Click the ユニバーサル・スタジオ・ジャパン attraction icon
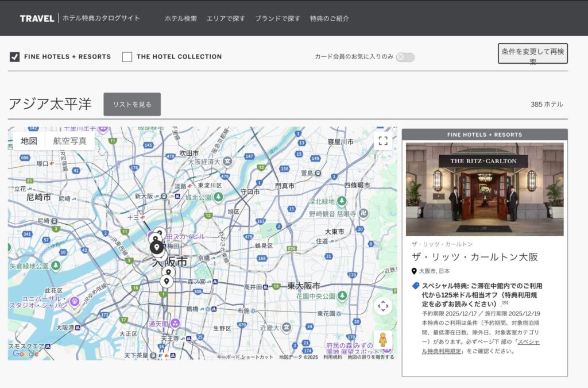The width and height of the screenshot is (588, 388). pos(75,301)
